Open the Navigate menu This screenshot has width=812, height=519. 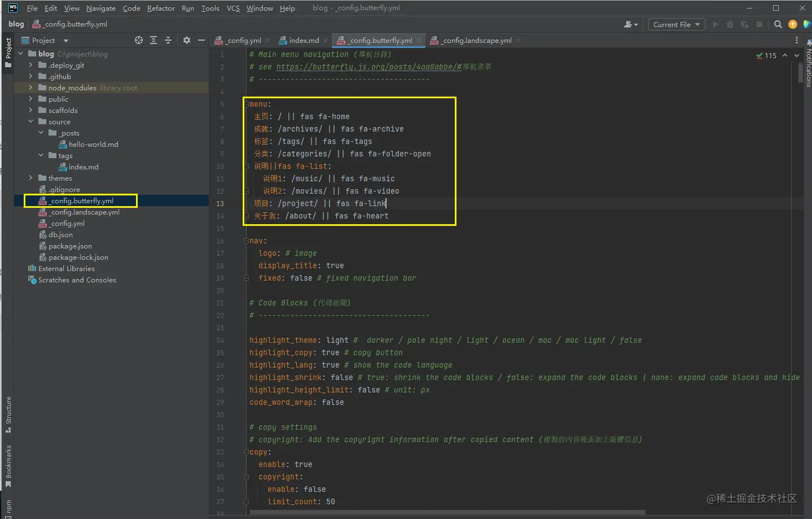101,8
